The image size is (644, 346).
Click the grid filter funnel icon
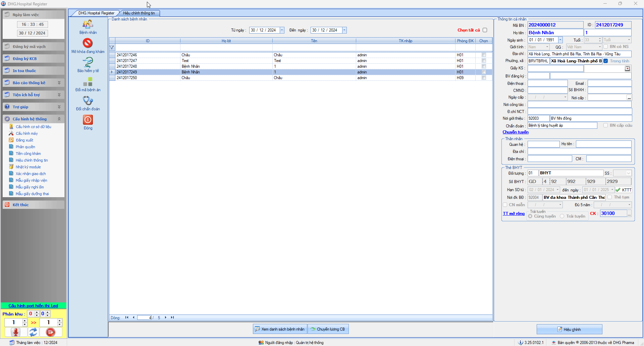(x=112, y=48)
